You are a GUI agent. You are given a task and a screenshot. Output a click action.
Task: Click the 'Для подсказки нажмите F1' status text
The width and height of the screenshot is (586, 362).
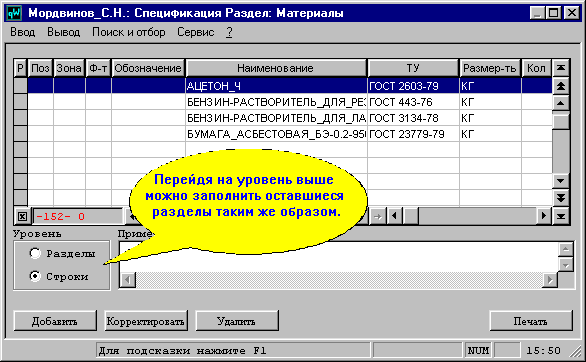click(x=182, y=351)
